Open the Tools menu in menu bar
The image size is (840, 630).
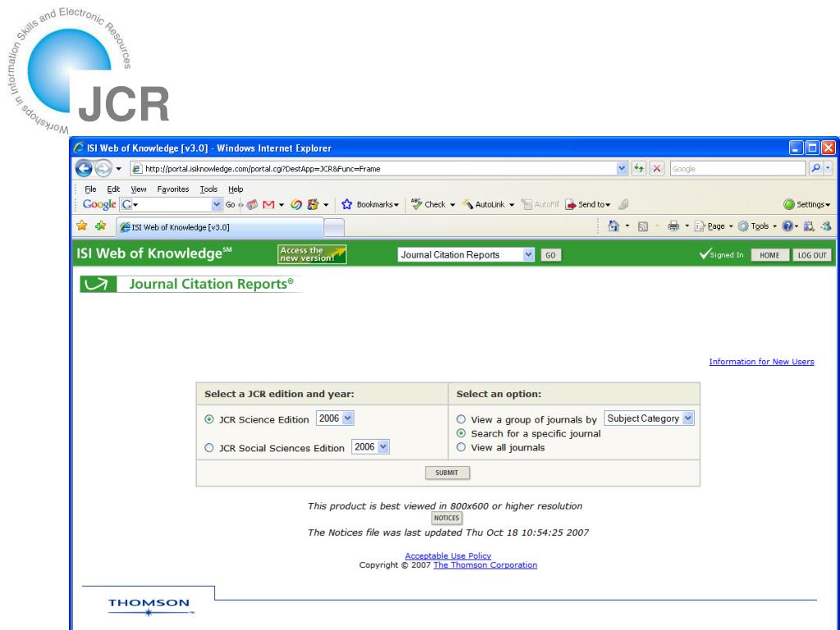point(208,189)
